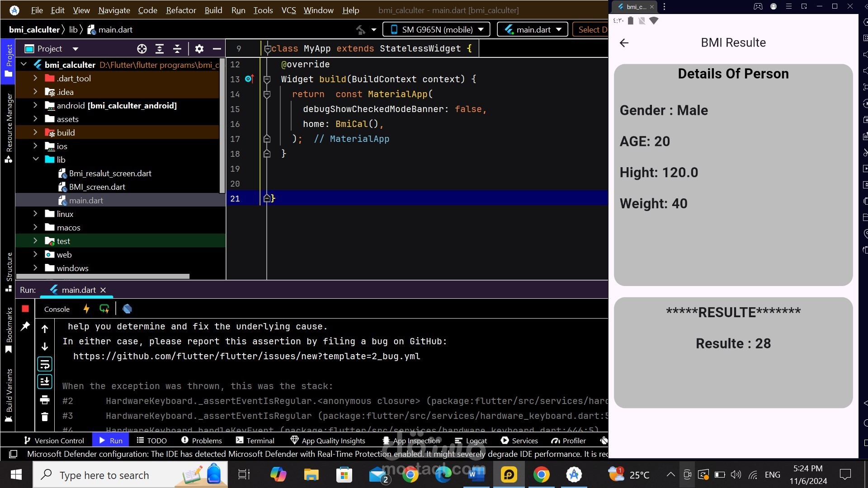Open the Refactor menu
The height and width of the screenshot is (488, 868).
coord(181,10)
